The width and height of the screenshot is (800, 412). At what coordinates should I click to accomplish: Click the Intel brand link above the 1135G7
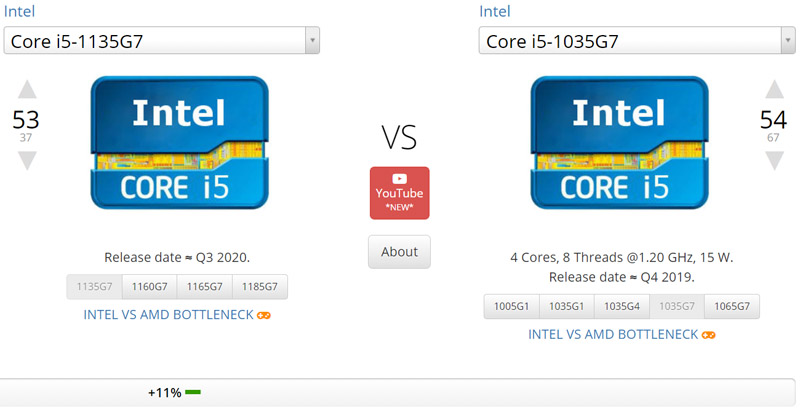19,11
